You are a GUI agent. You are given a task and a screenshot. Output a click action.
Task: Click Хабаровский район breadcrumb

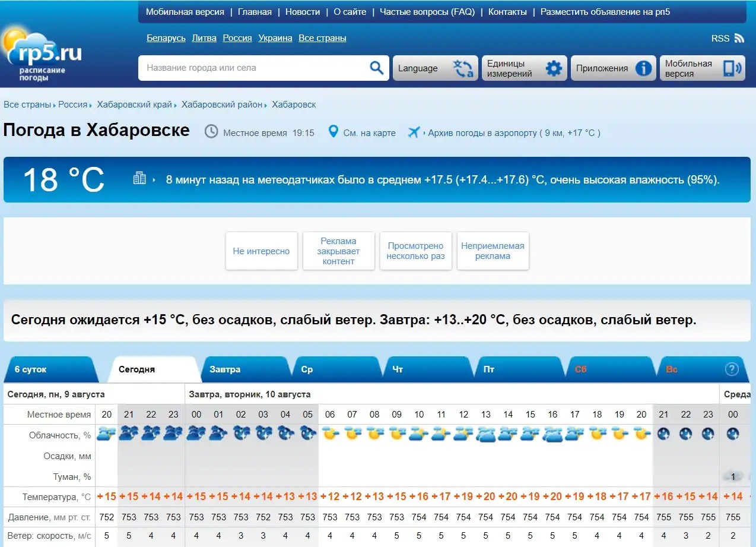click(x=222, y=105)
